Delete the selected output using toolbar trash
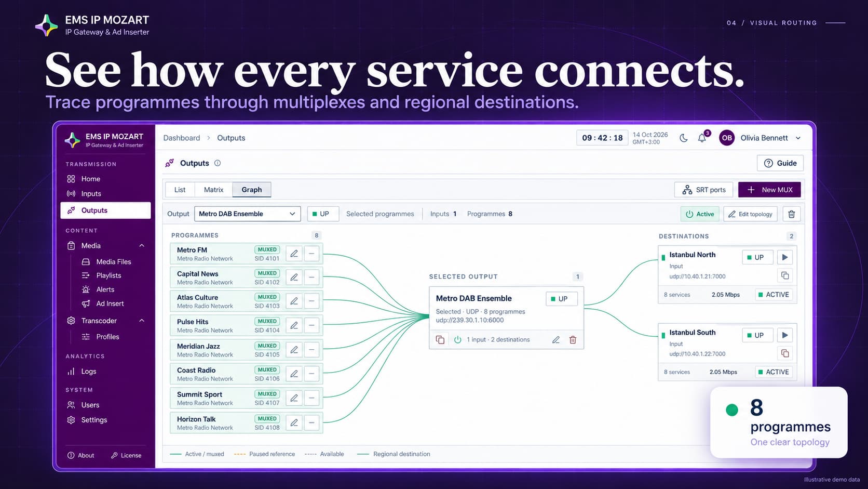 tap(791, 214)
